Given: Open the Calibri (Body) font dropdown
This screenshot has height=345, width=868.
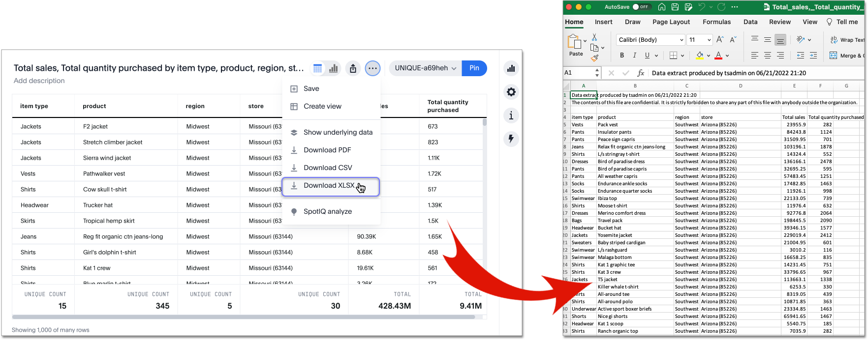Looking at the screenshot, I should (x=650, y=40).
